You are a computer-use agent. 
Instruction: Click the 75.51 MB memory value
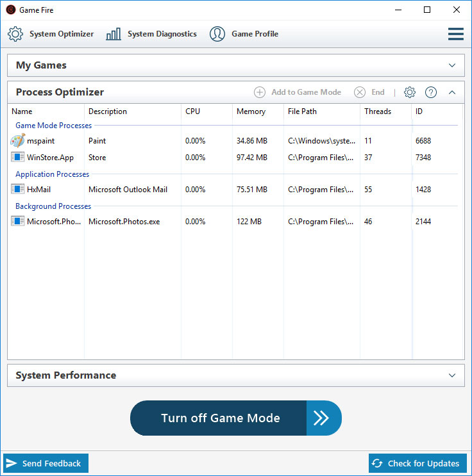[252, 190]
